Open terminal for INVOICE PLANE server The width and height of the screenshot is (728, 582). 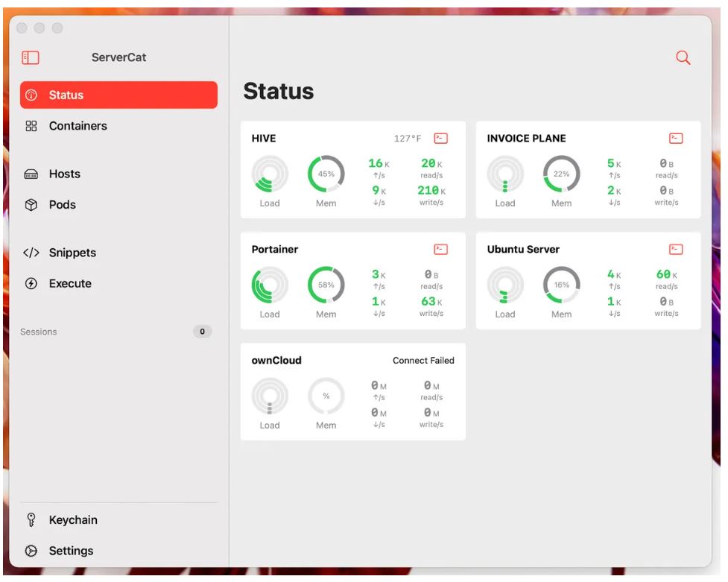point(676,139)
